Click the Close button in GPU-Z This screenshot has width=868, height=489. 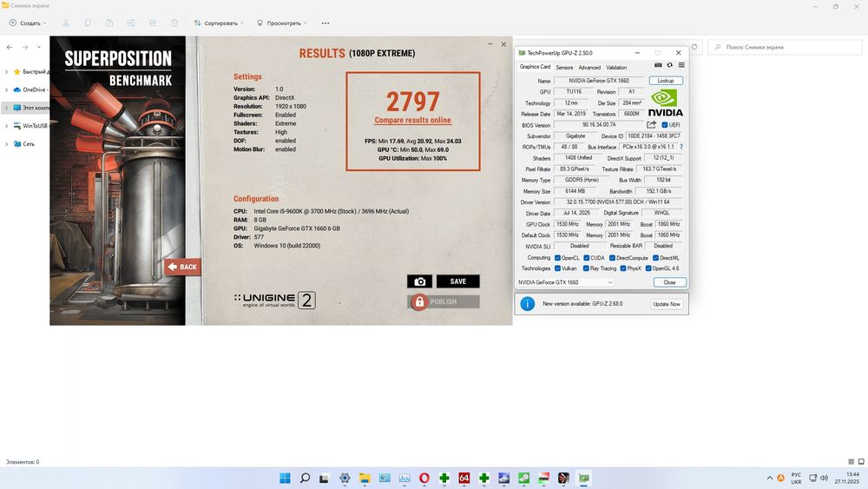(x=669, y=282)
